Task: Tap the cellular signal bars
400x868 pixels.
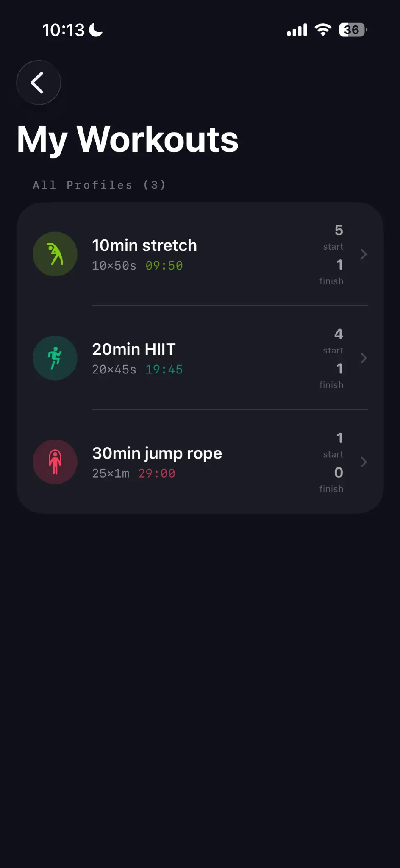Action: point(297,30)
